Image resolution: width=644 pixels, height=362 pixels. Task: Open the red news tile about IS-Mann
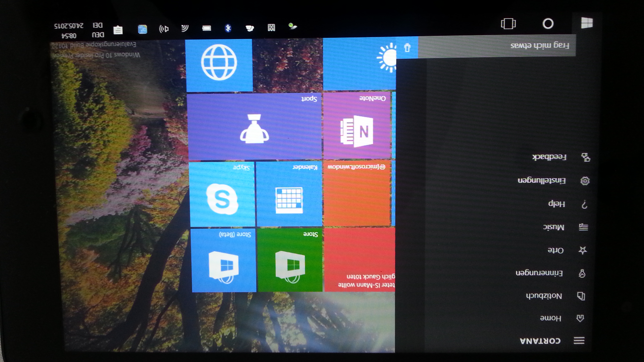pyautogui.click(x=359, y=259)
